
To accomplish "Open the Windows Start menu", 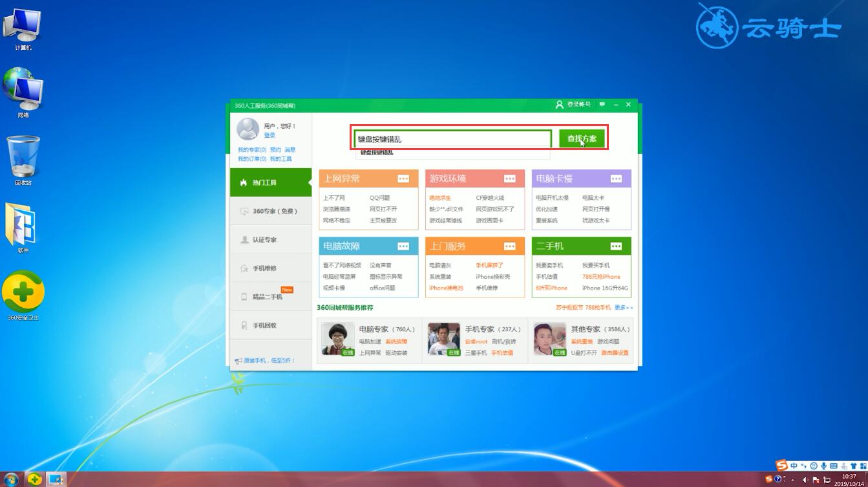I will pyautogui.click(x=11, y=479).
